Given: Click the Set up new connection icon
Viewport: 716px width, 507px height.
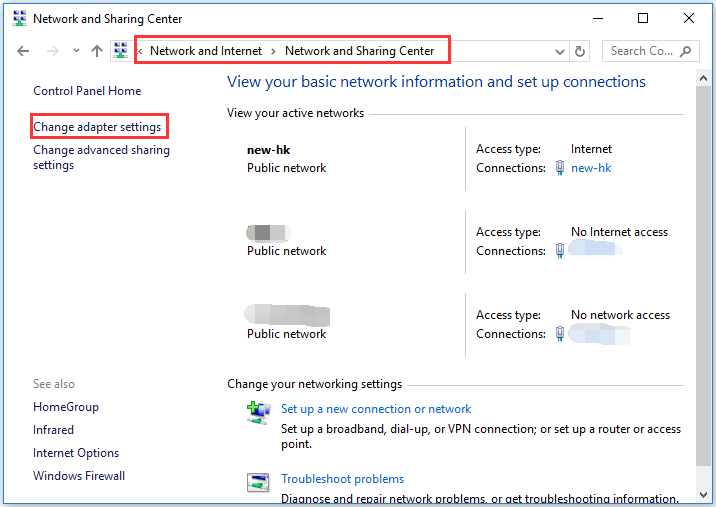Looking at the screenshot, I should 258,412.
